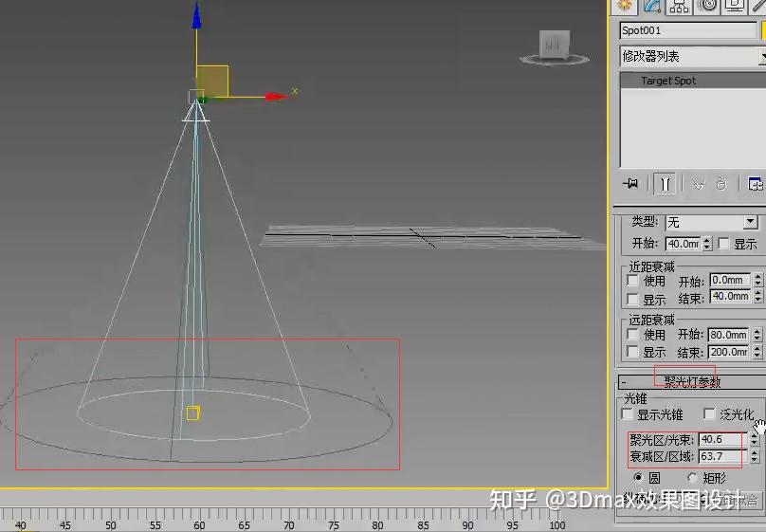Open Configure Modifier Sets icon
Screen dimensions: 766x532
tap(756, 184)
